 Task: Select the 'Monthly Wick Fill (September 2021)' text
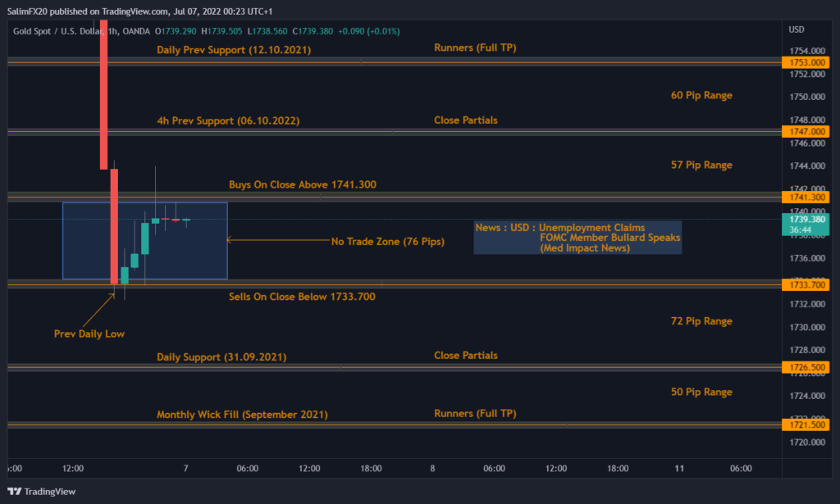pyautogui.click(x=242, y=415)
